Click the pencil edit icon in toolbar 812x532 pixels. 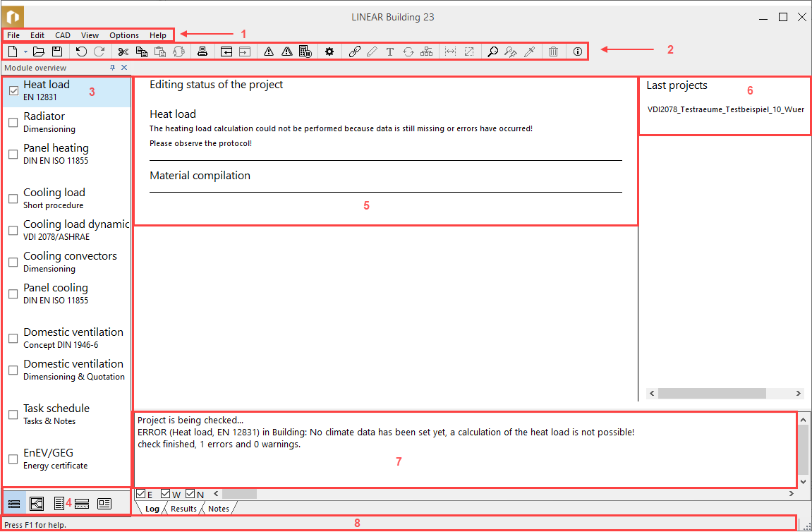pyautogui.click(x=372, y=52)
